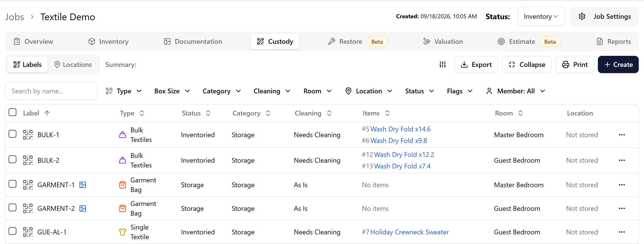Click the QR code icon for GUE-AL-1

28,232
